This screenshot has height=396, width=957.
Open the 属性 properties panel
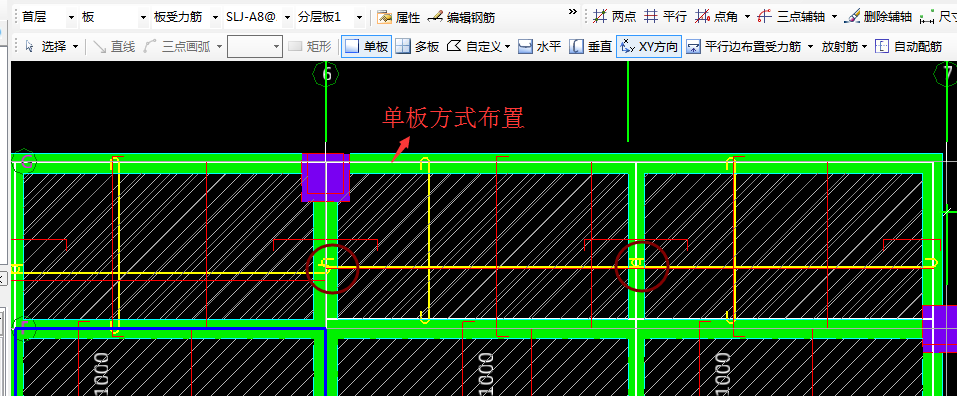point(399,17)
